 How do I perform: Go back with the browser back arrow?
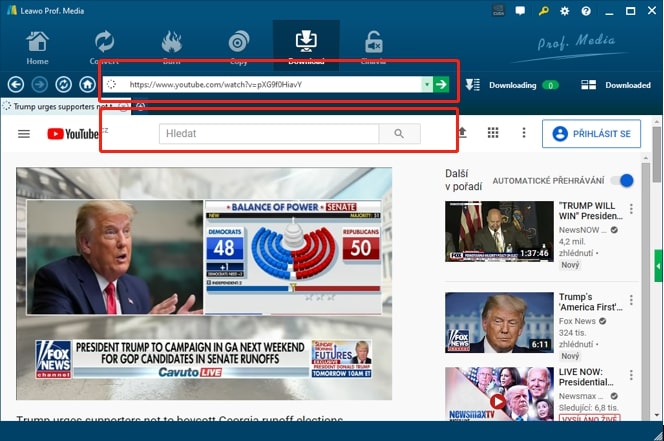16,85
